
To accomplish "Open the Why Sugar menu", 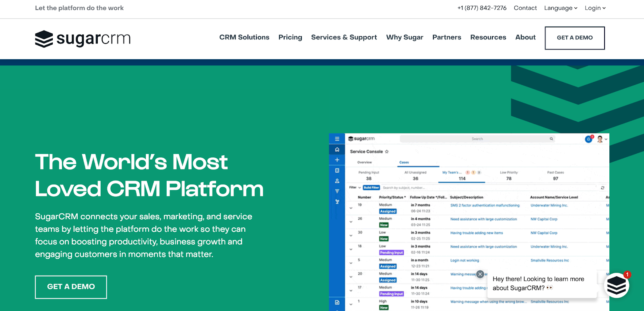I will click(x=405, y=37).
